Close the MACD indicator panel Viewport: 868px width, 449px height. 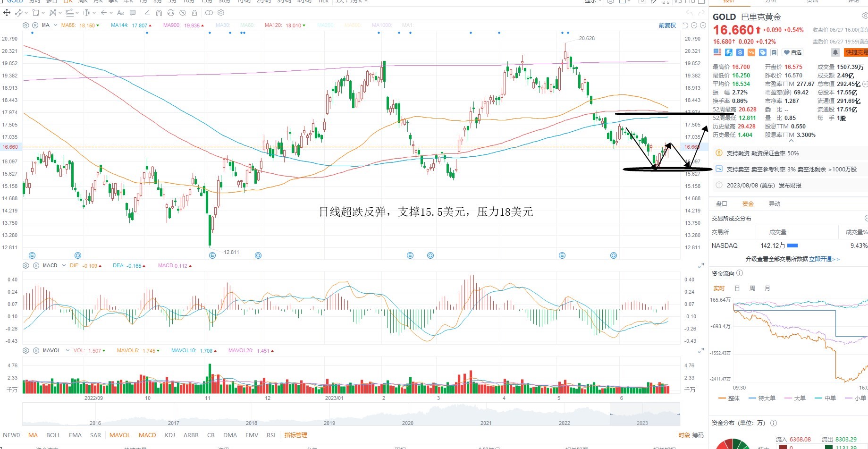[x=36, y=266]
